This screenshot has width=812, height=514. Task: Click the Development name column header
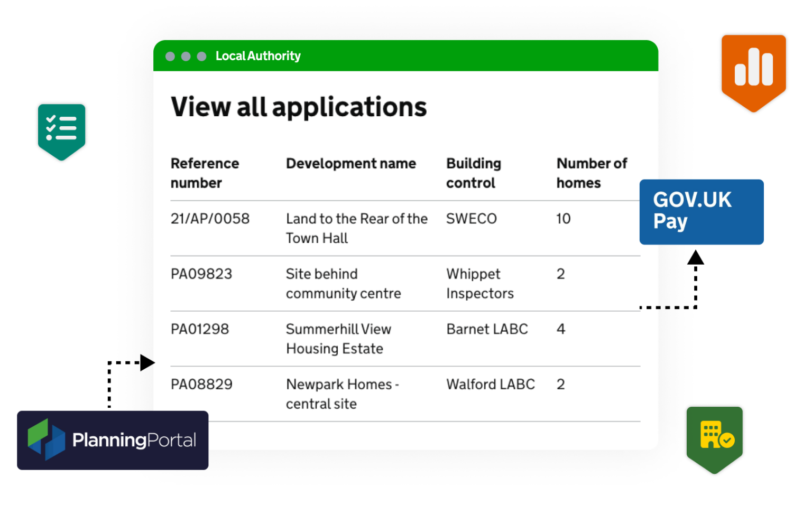click(x=350, y=164)
